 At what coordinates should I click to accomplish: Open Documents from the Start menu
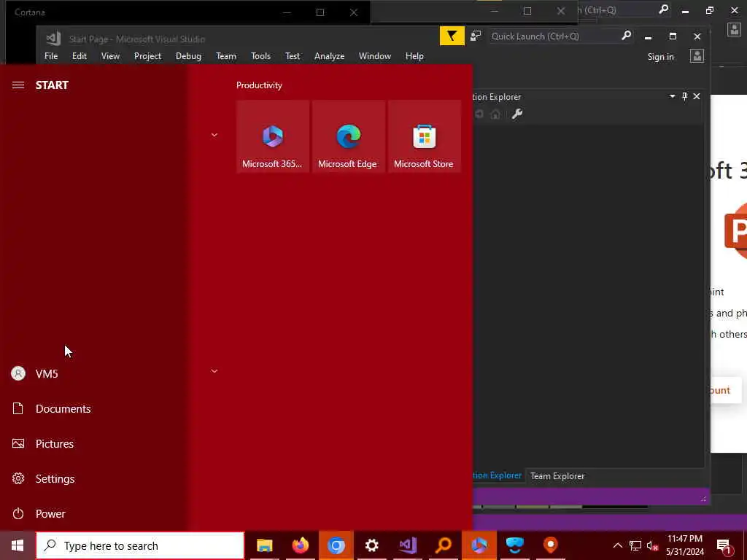(x=63, y=408)
